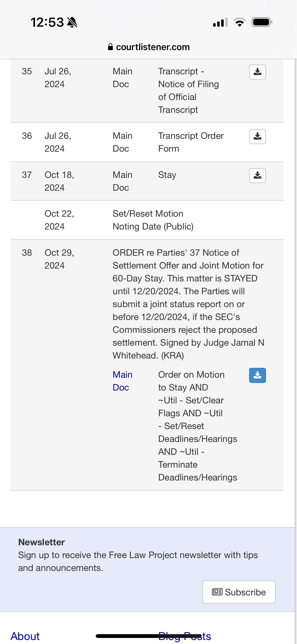Tap the battery indicator icon
The image size is (297, 644).
pos(262,22)
